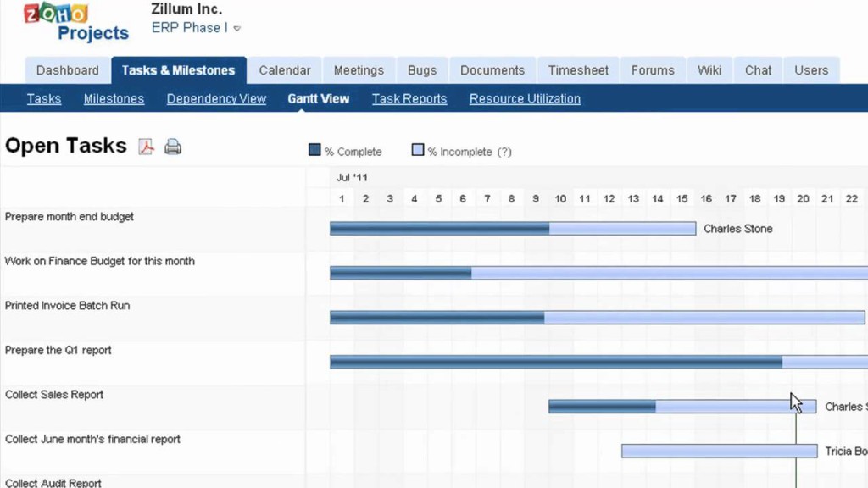Switch to the Calendar tab
Screen dimensions: 868x488
tap(285, 70)
